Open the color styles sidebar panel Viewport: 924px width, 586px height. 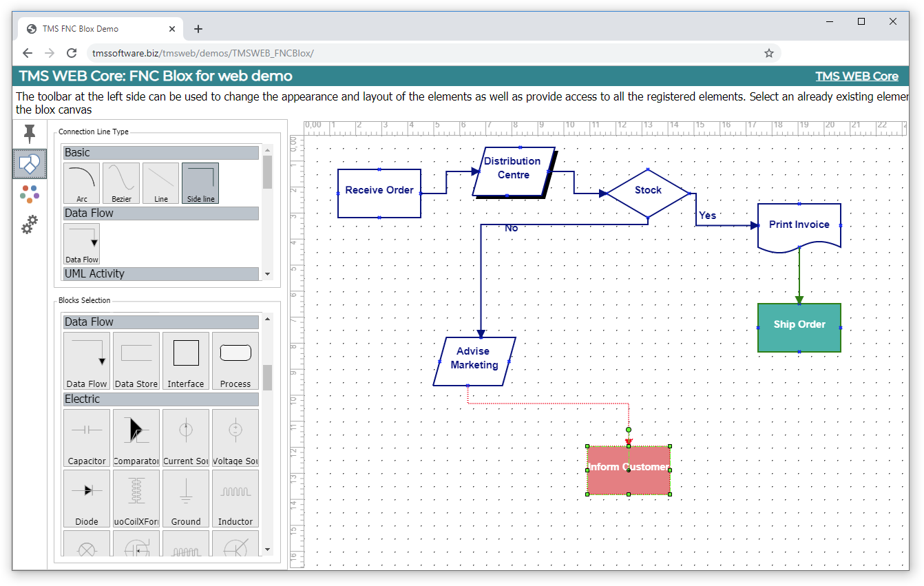pyautogui.click(x=29, y=194)
